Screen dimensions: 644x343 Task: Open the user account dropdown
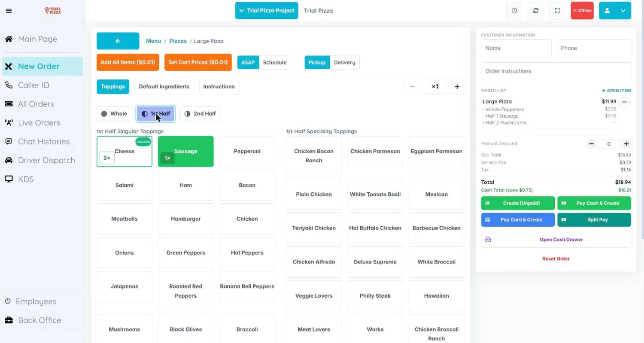(x=615, y=11)
